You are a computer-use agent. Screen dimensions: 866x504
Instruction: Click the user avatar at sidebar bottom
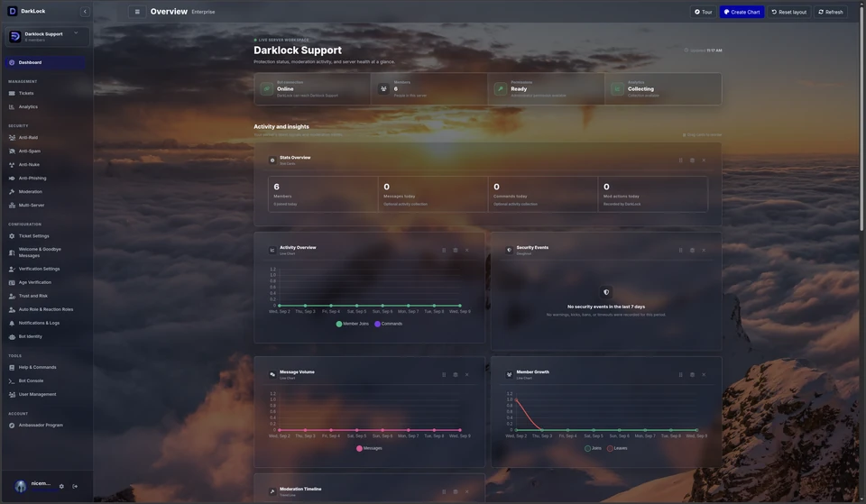[21, 486]
